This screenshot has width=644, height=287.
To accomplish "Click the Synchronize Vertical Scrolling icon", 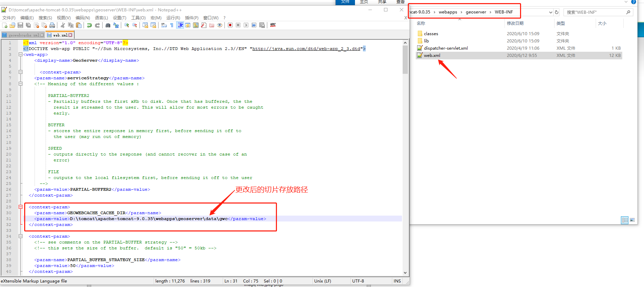I will coord(145,25).
